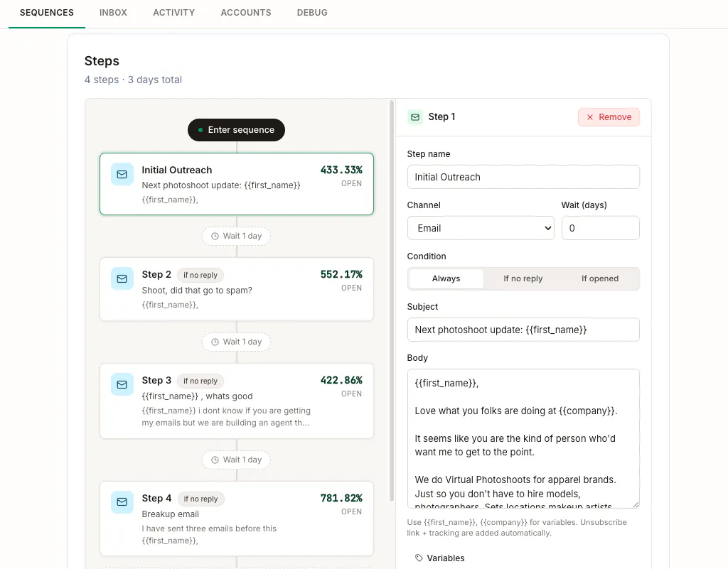This screenshot has height=569, width=728.
Task: Remove Step 1 from the sequence
Action: click(609, 117)
